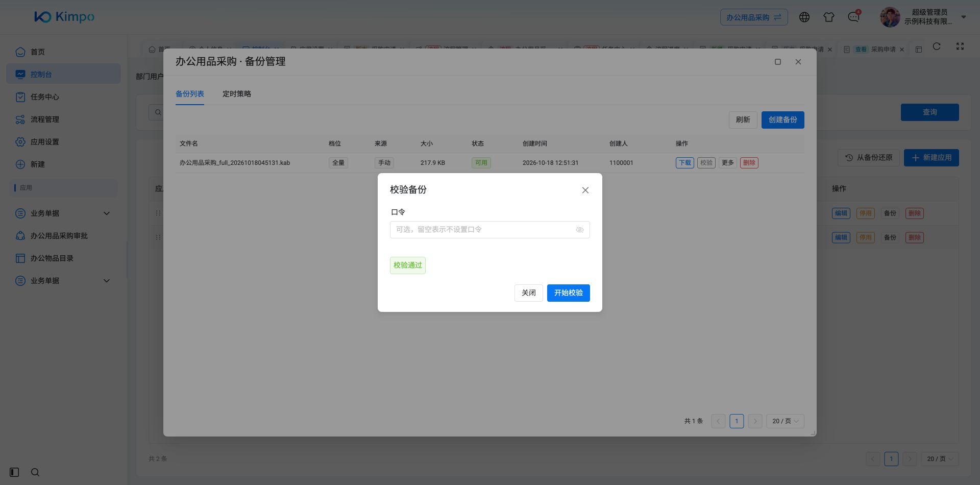This screenshot has height=485, width=980.
Task: Click the page refresh icon in tab bar
Action: [x=937, y=46]
